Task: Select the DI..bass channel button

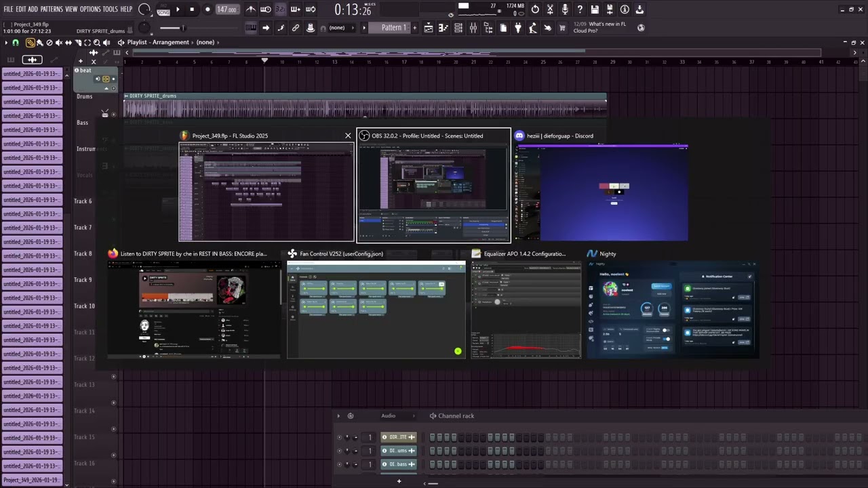Action: coord(399,464)
